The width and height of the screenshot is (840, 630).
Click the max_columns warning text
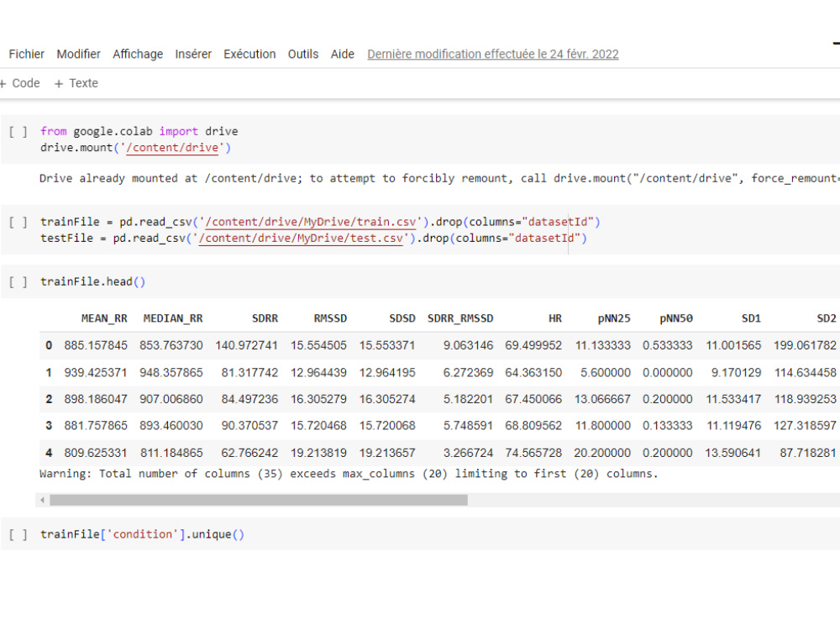point(349,474)
